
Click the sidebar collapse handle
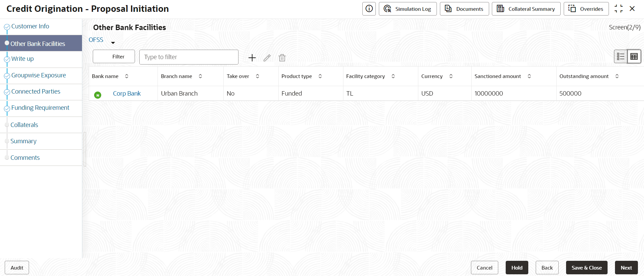[85, 149]
